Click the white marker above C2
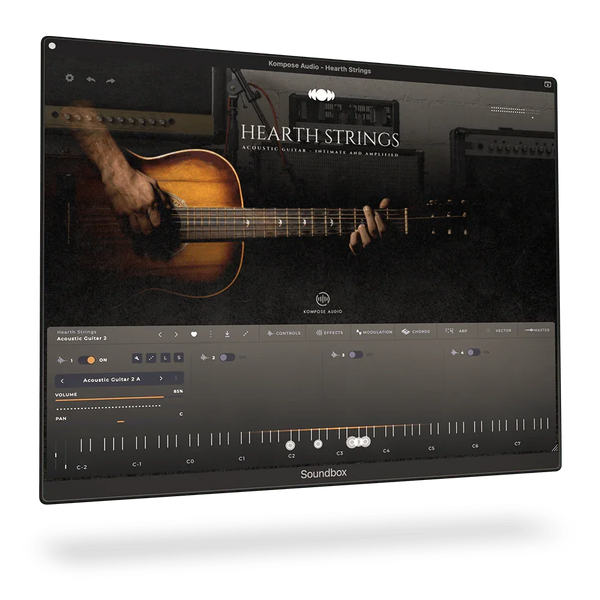 pos(290,445)
